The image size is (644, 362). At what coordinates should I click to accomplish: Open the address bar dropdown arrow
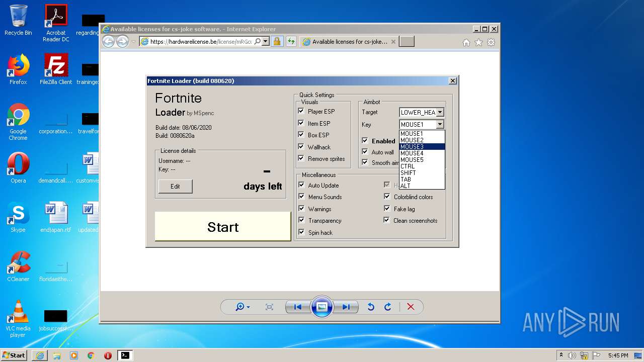pyautogui.click(x=266, y=42)
